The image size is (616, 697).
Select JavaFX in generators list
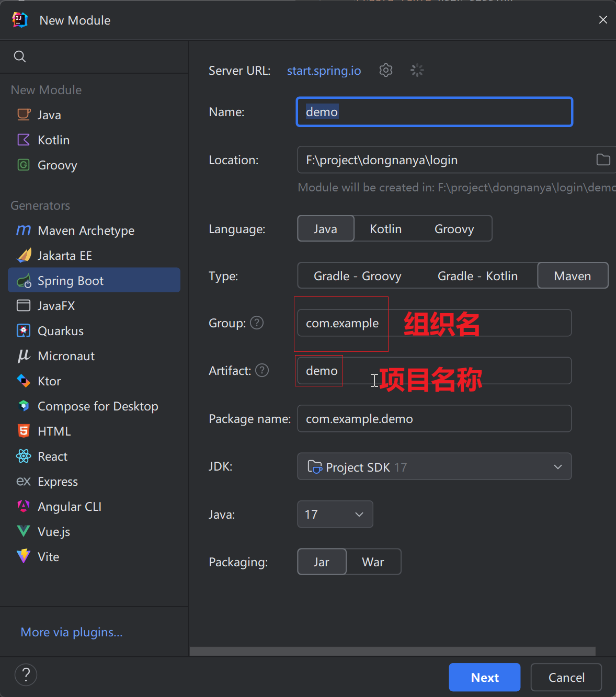tap(94, 305)
